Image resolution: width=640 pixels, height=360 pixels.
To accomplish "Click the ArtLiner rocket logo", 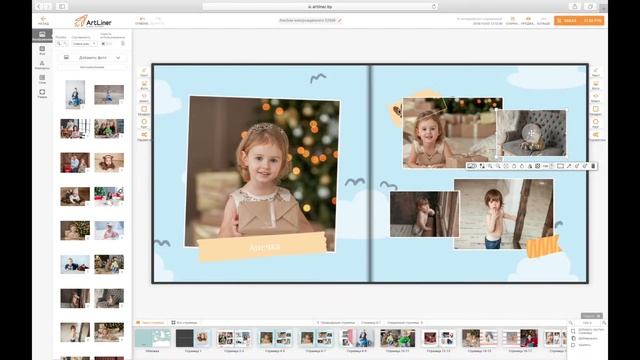I will pyautogui.click(x=93, y=21).
